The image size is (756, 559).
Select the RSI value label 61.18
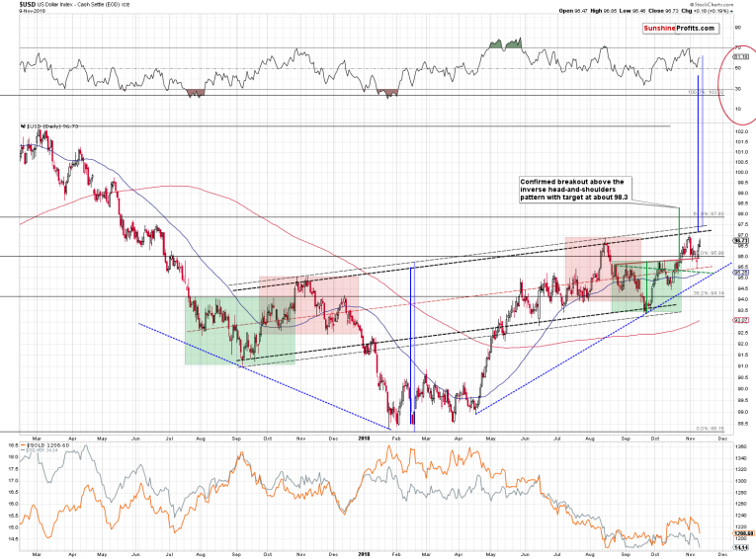(x=741, y=57)
